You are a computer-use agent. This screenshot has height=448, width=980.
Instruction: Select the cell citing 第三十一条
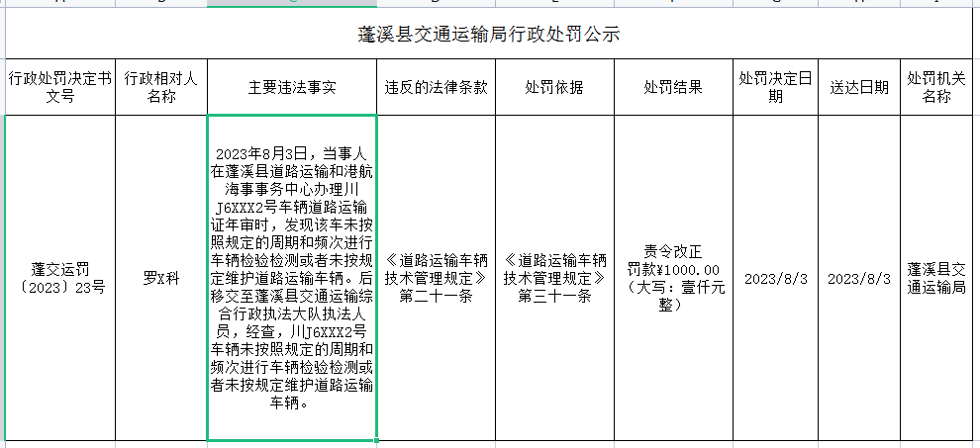pyautogui.click(x=554, y=278)
